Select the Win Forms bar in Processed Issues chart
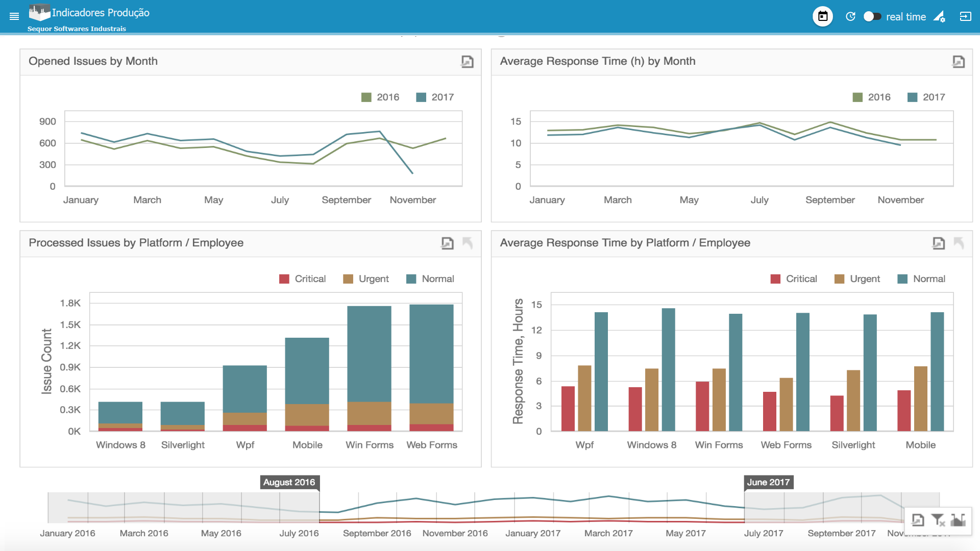 tap(369, 367)
